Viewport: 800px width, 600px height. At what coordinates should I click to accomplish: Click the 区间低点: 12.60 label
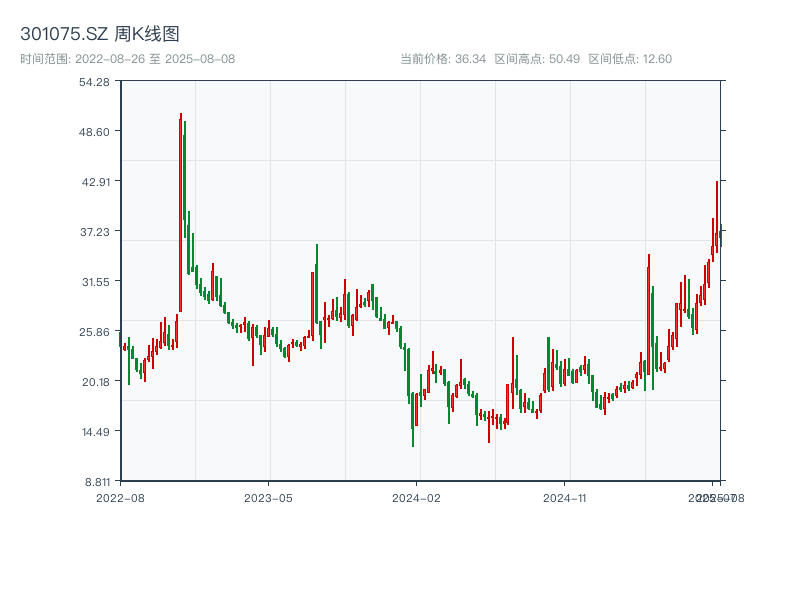coord(630,59)
